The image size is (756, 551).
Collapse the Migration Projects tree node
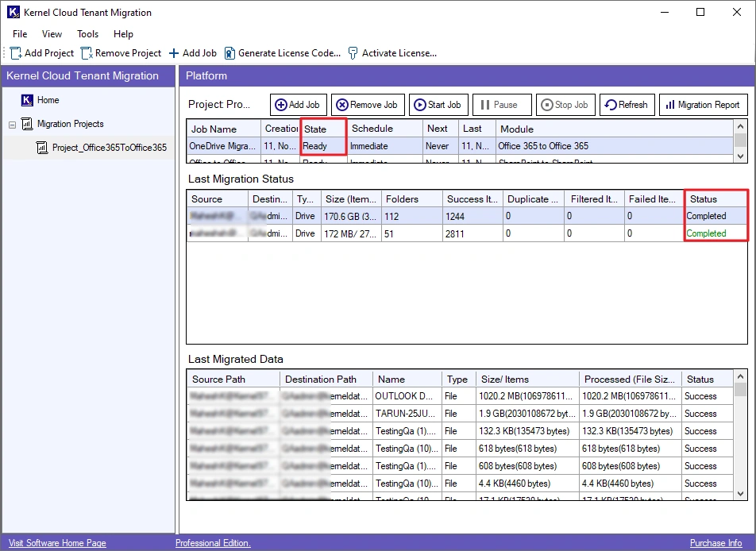pyautogui.click(x=12, y=125)
